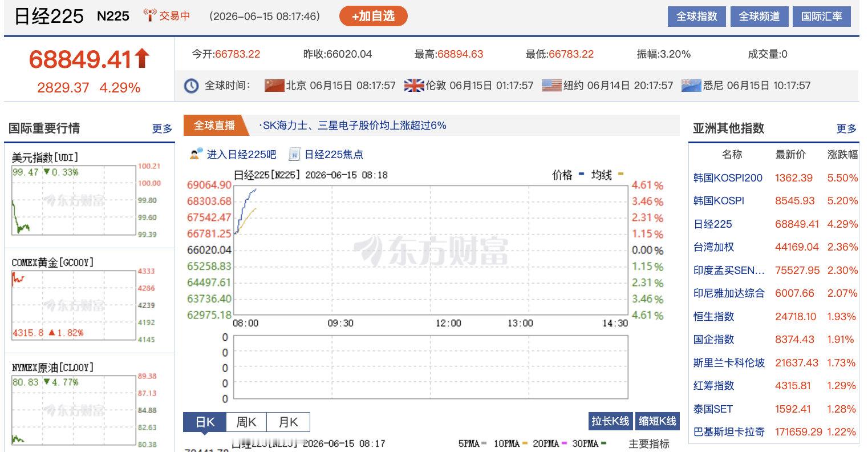The width and height of the screenshot is (868, 452).
Task: Click the US flag next to 纽约
Action: (551, 85)
